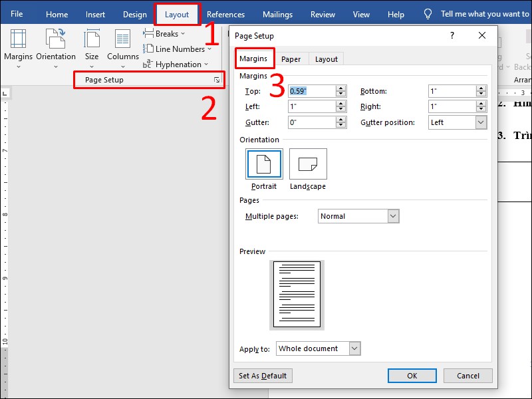Click the Tell me lightbulb icon
The height and width of the screenshot is (399, 532).
pos(428,14)
